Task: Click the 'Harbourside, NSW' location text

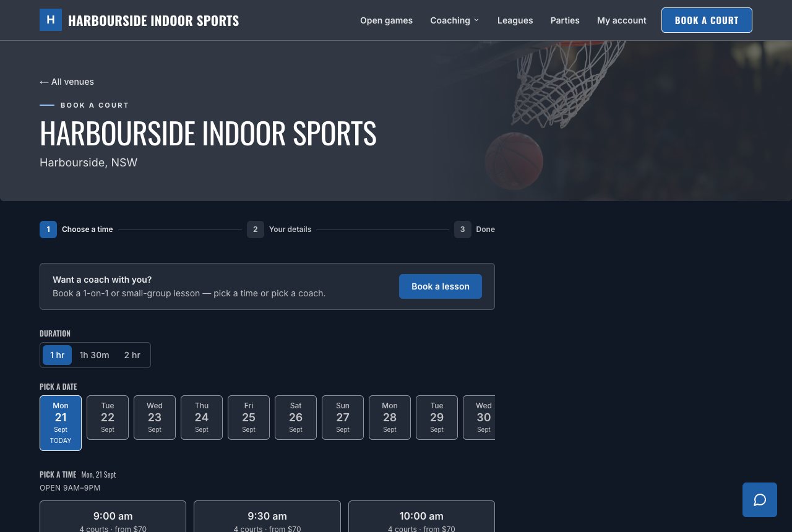Action: click(88, 163)
